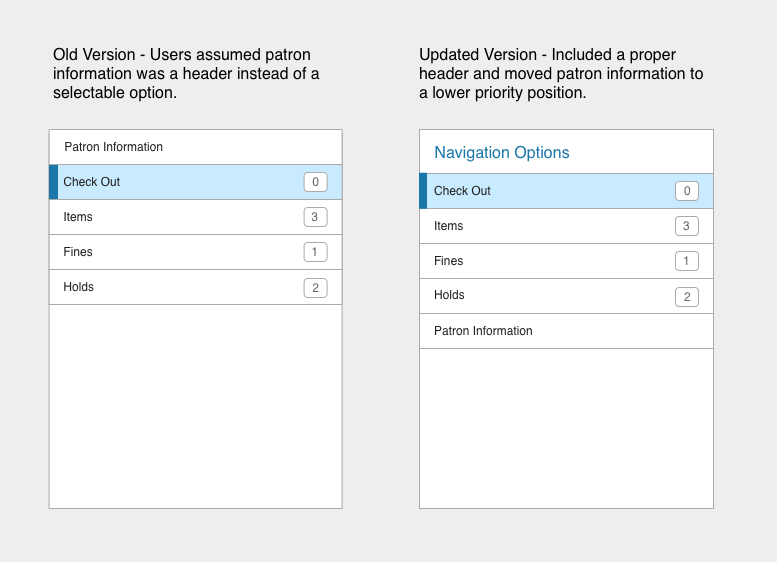Image resolution: width=777 pixels, height=562 pixels.
Task: Select Fines in the old version panel
Action: (78, 252)
